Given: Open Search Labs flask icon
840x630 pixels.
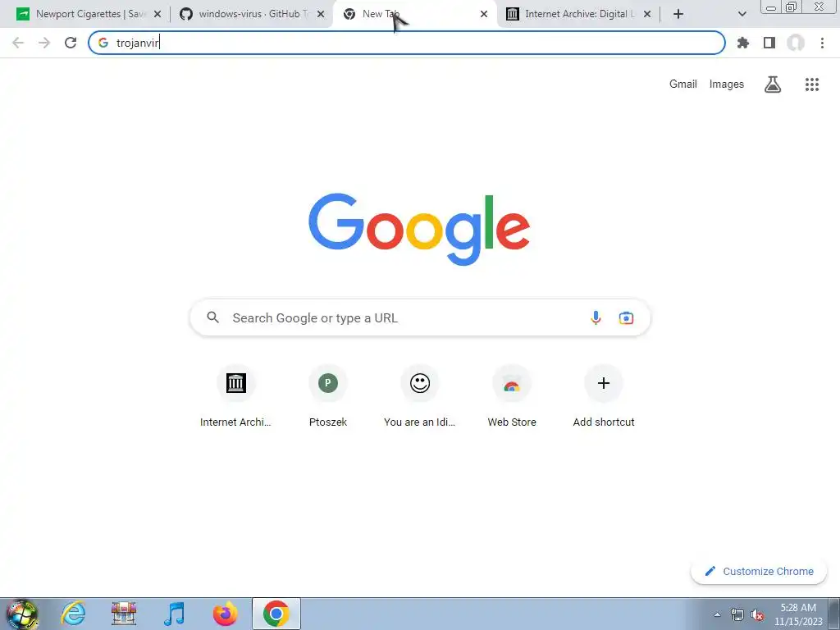Looking at the screenshot, I should (773, 84).
